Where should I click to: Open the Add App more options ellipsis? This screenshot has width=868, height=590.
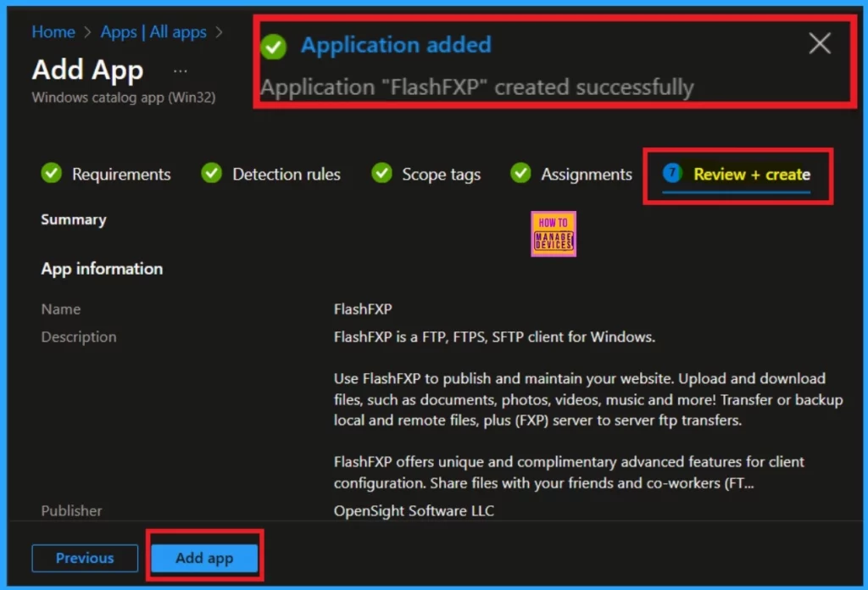[x=180, y=71]
